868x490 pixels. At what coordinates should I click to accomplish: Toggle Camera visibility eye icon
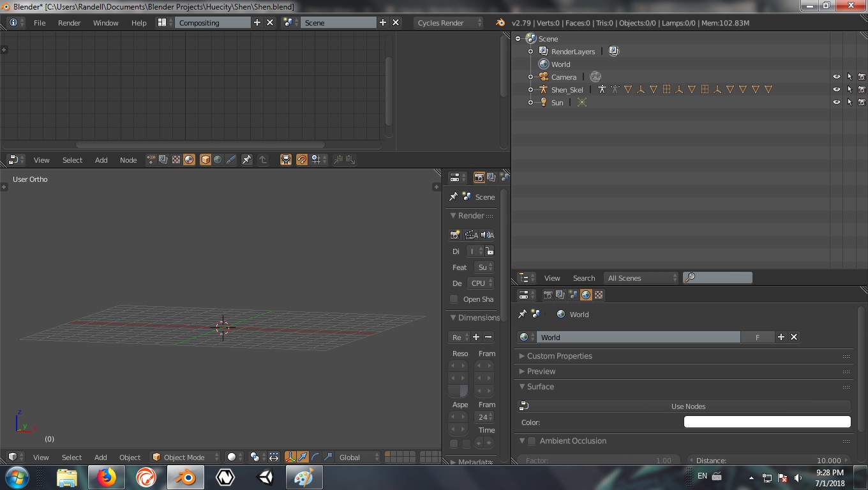tap(837, 77)
